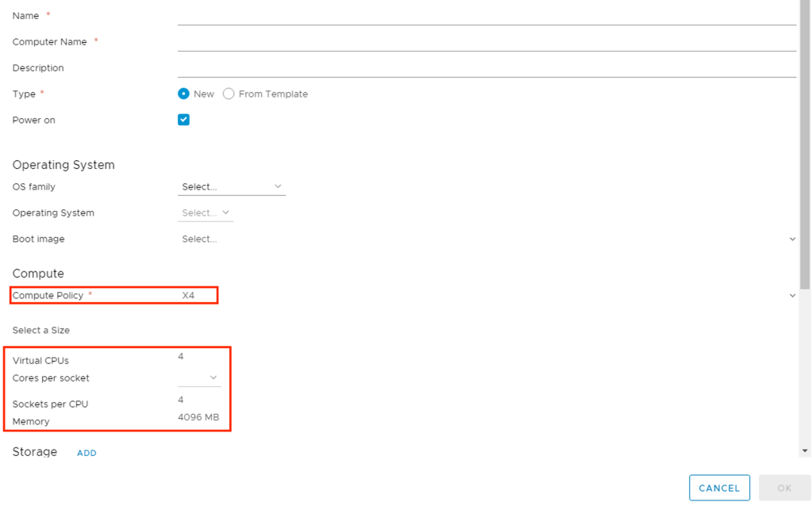Click the ADD link next to Storage
This screenshot has width=812, height=506.
pyautogui.click(x=87, y=453)
